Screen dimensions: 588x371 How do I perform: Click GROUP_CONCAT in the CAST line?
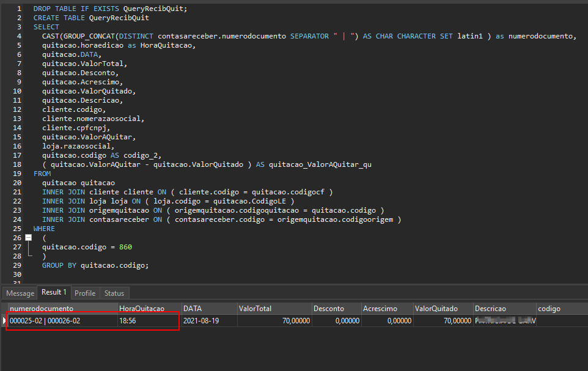[89, 36]
